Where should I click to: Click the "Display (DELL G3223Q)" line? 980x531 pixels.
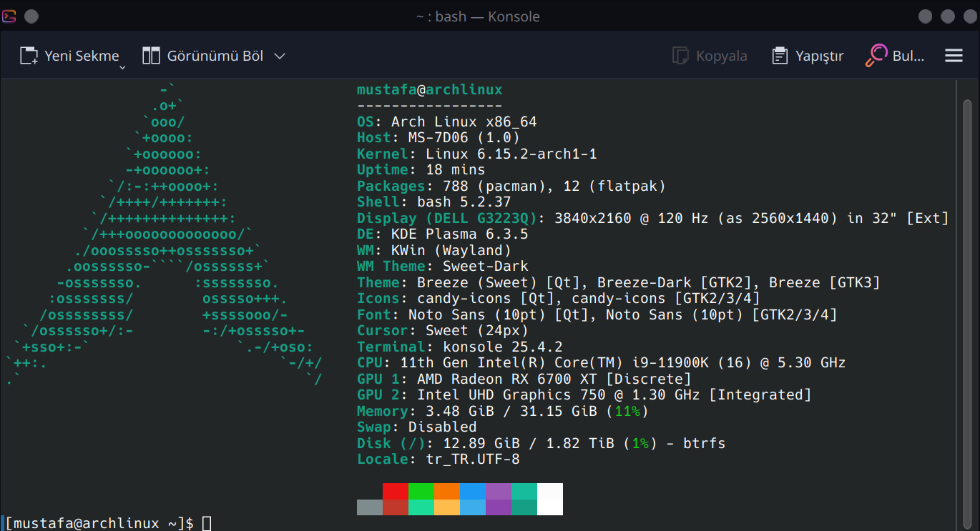(x=653, y=219)
